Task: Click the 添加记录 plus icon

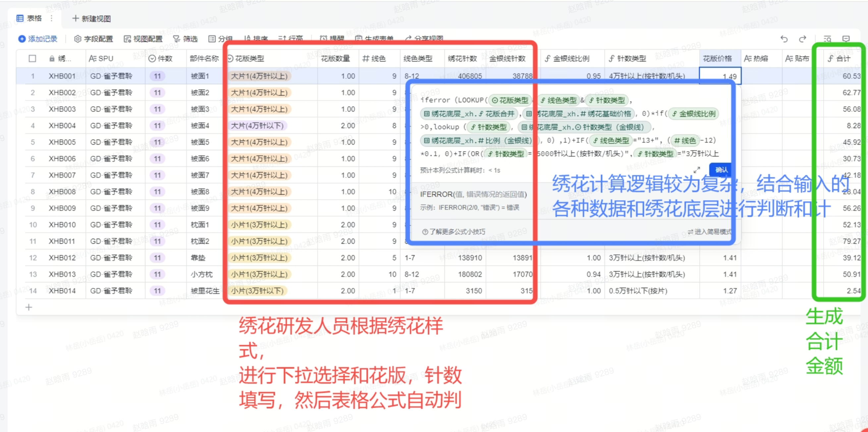Action: click(x=22, y=39)
